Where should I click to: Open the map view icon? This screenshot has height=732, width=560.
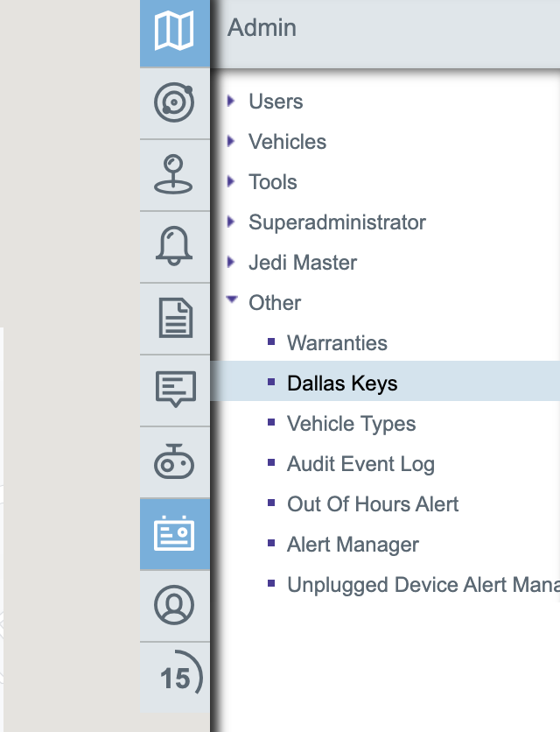click(174, 32)
